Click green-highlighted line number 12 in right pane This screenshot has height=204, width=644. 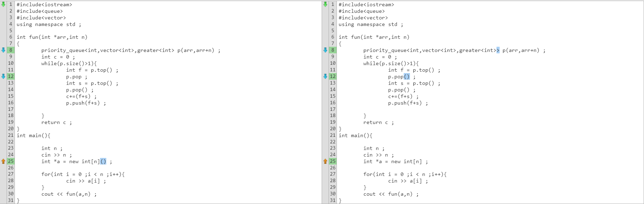coord(333,76)
